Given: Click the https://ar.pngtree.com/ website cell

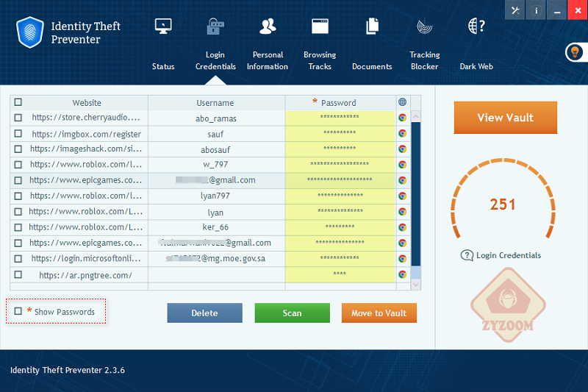Looking at the screenshot, I should point(85,275).
